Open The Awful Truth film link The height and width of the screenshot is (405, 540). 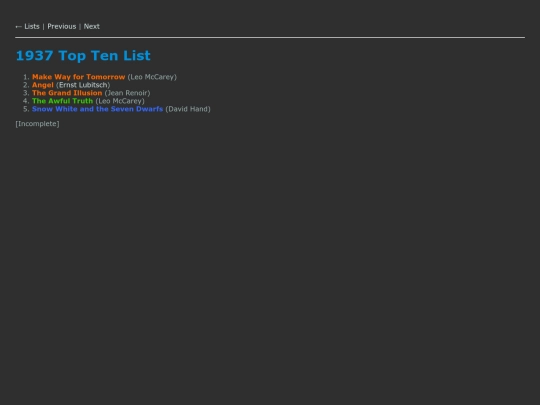click(x=62, y=101)
